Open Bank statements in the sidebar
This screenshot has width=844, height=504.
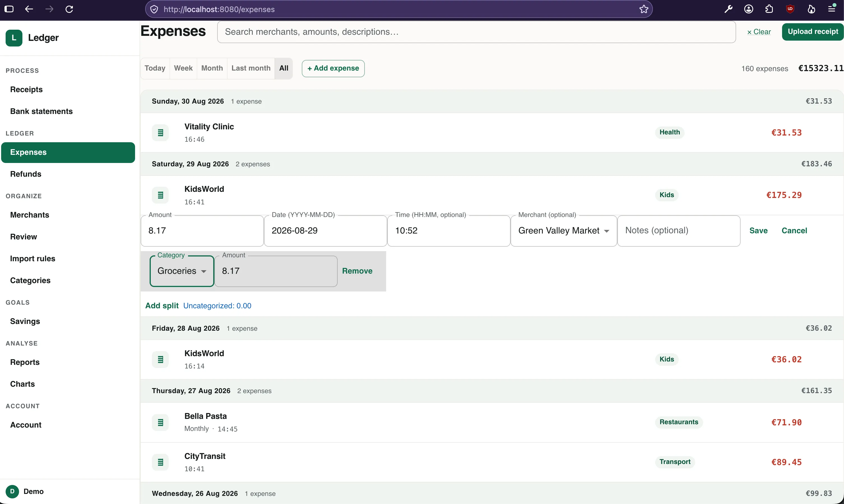pos(68,111)
